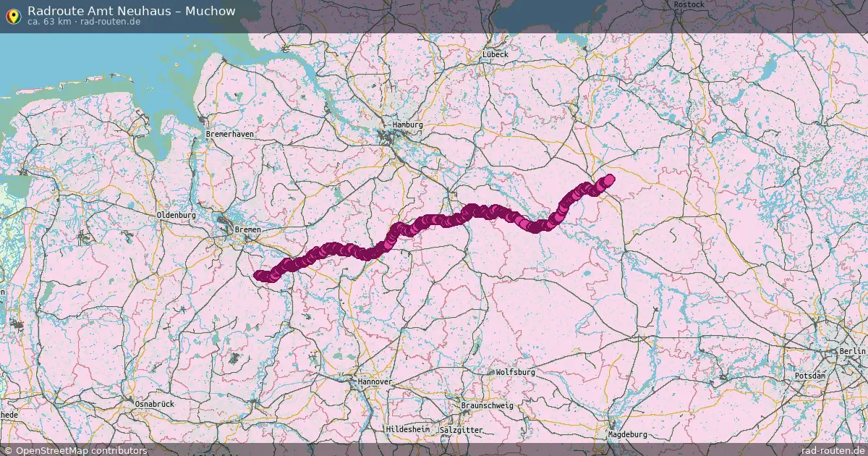Click the Magdeburg city label

click(627, 434)
